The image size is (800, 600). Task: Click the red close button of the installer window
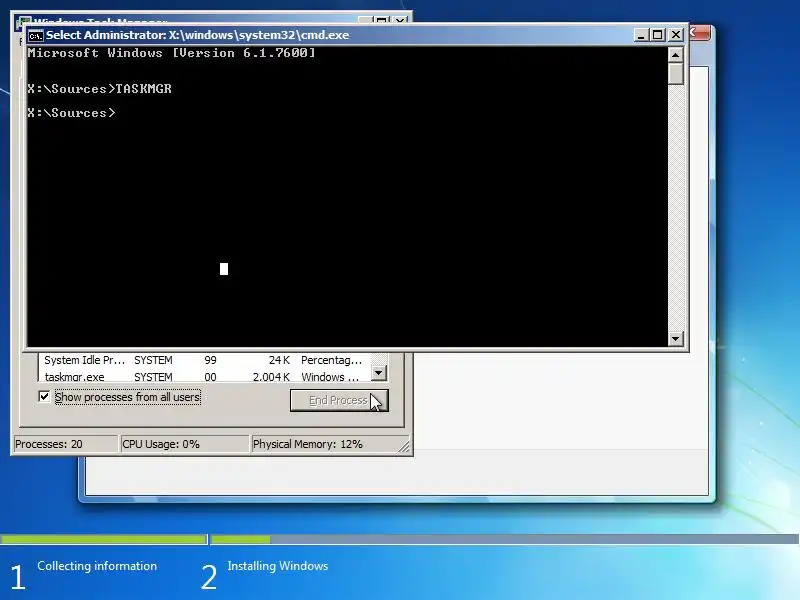(700, 33)
